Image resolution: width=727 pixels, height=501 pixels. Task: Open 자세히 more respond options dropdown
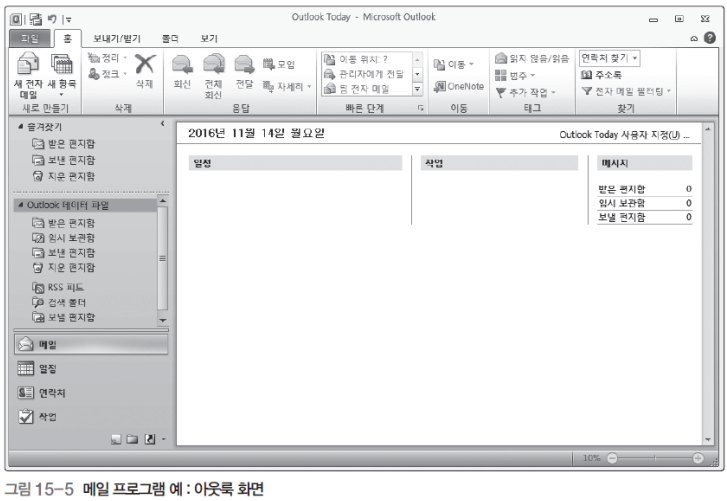coord(287,86)
